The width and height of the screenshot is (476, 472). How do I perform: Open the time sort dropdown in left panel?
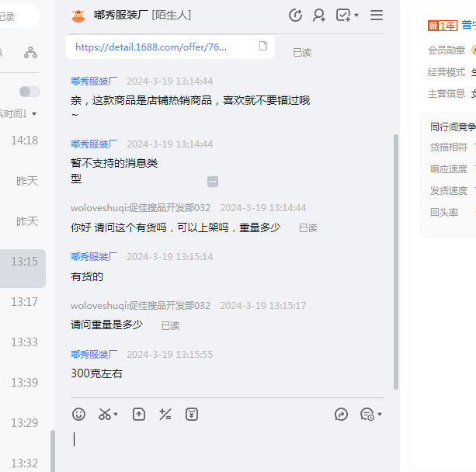click(33, 114)
